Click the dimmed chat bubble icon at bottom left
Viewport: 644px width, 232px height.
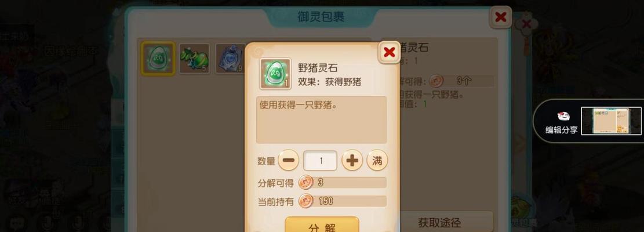17,223
